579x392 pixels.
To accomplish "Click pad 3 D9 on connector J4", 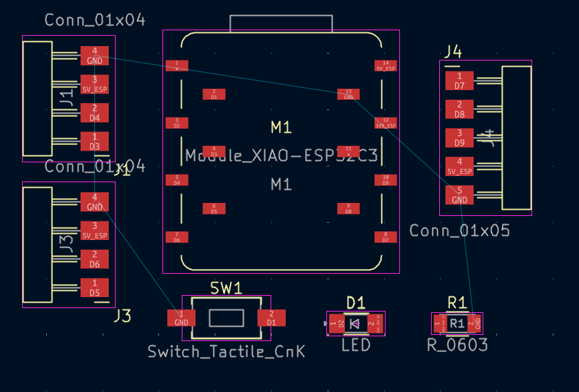I will pyautogui.click(x=459, y=138).
